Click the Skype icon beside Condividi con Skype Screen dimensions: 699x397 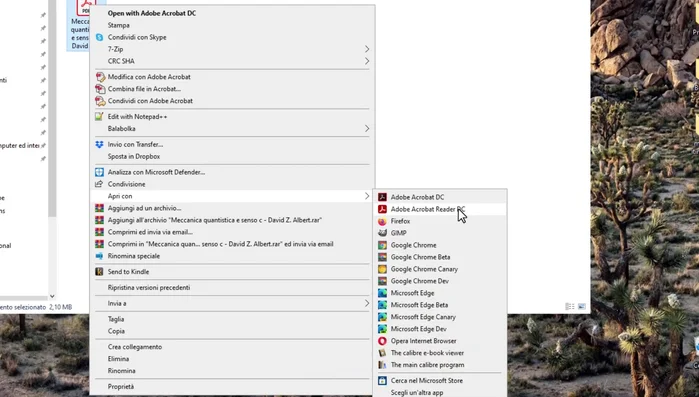click(99, 37)
